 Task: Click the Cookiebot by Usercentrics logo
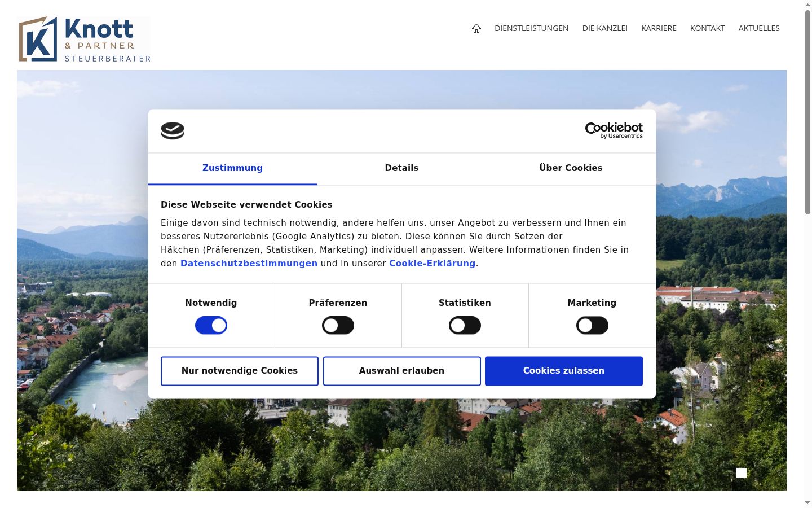click(x=614, y=130)
